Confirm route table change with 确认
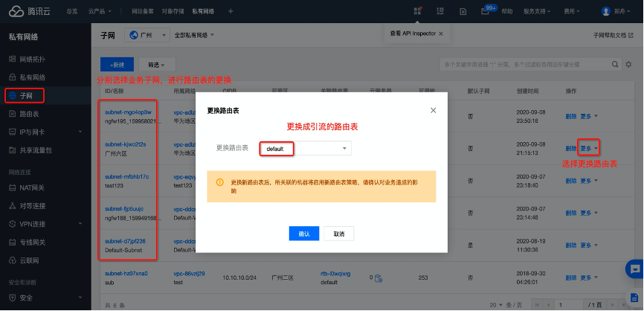The width and height of the screenshot is (644, 311). (303, 234)
